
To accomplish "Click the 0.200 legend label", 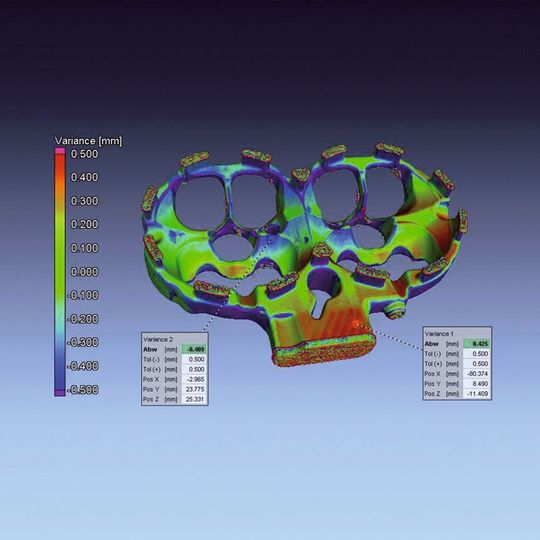I will [84, 224].
